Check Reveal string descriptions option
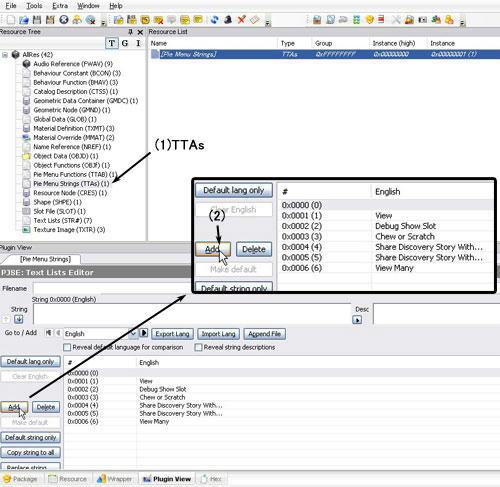 198,347
